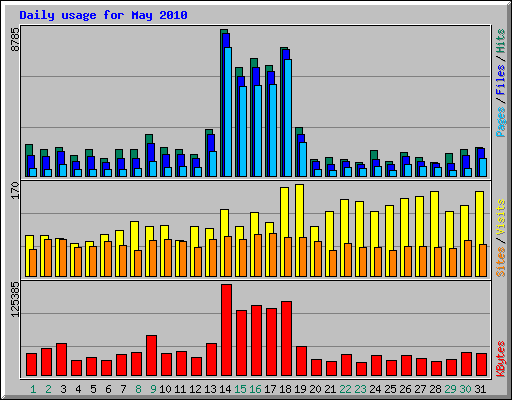Click day label 3 on the x-axis
Screen dimensions: 512x400
(x=63, y=389)
